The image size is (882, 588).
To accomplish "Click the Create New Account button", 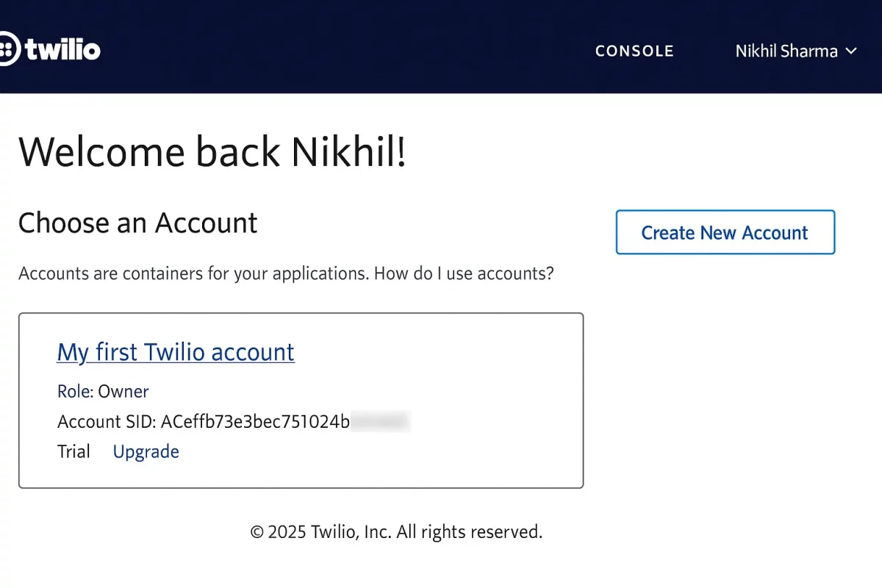I will (x=725, y=232).
